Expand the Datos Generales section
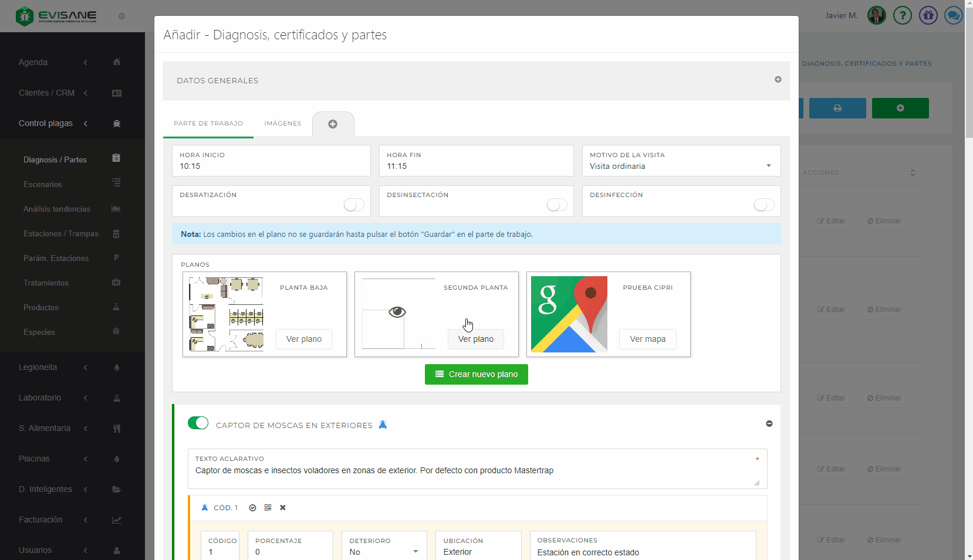Image resolution: width=973 pixels, height=560 pixels. coord(778,80)
